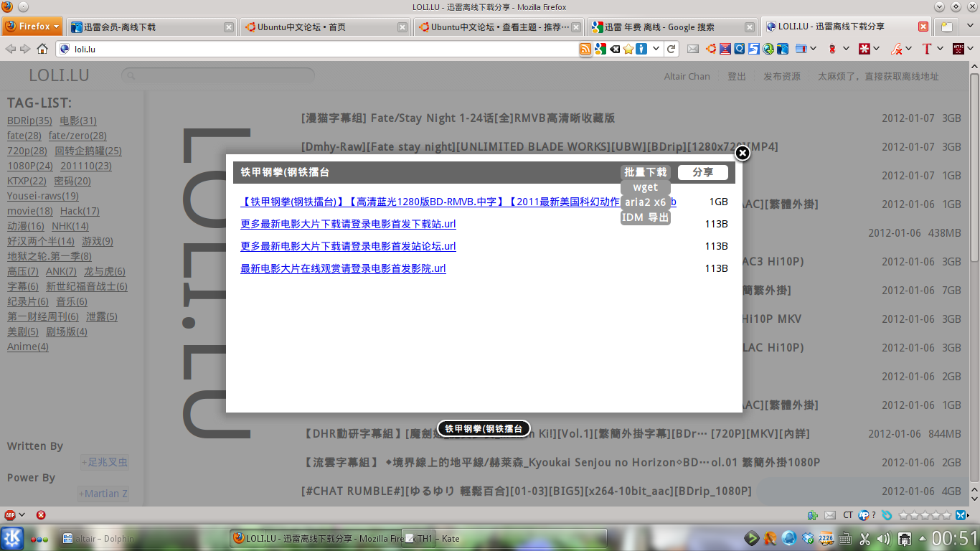Click 太麻烦了，直接获取离线地址 link

click(878, 76)
